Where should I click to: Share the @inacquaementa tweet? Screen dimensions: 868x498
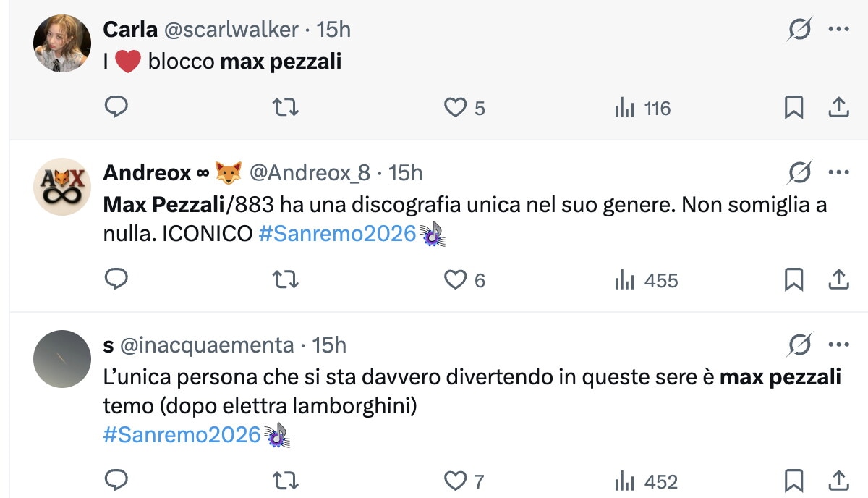pyautogui.click(x=838, y=480)
